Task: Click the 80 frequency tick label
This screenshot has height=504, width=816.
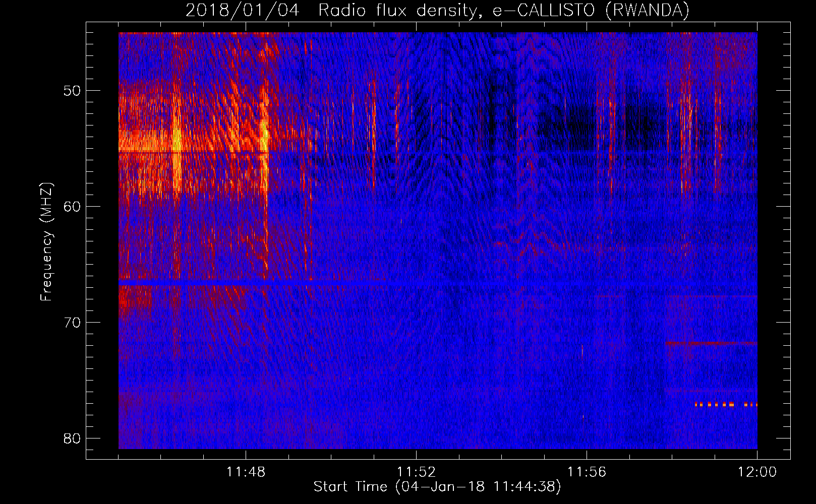Action: [x=73, y=438]
